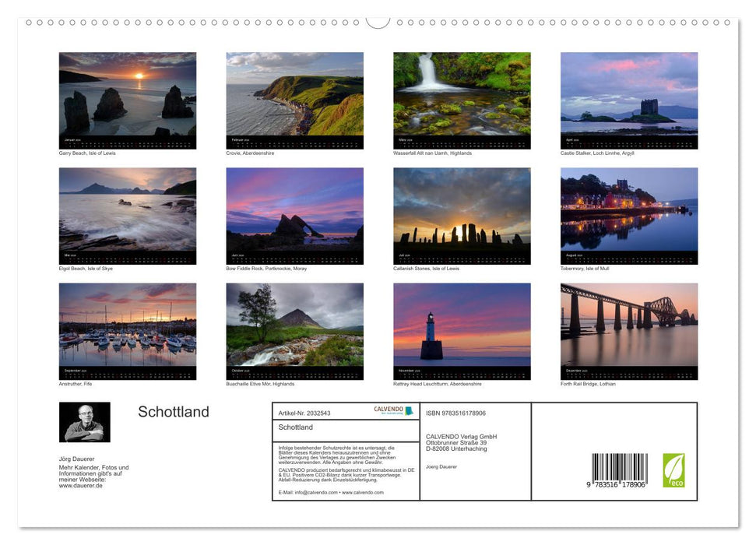
Task: Select the Garry Beach, Isle of Lewis thumbnail
Action: coord(128,97)
